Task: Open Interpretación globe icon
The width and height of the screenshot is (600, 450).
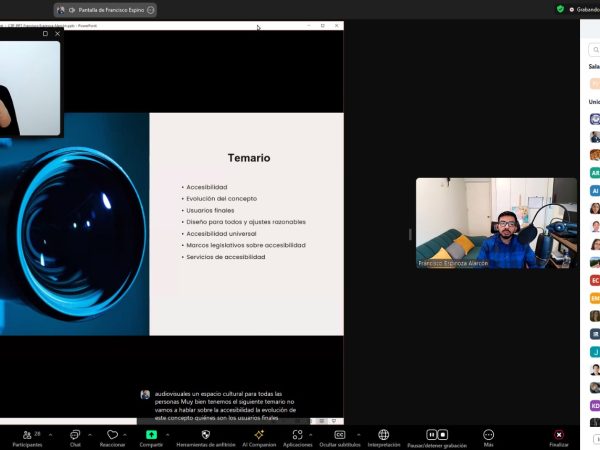Action: coord(383,435)
